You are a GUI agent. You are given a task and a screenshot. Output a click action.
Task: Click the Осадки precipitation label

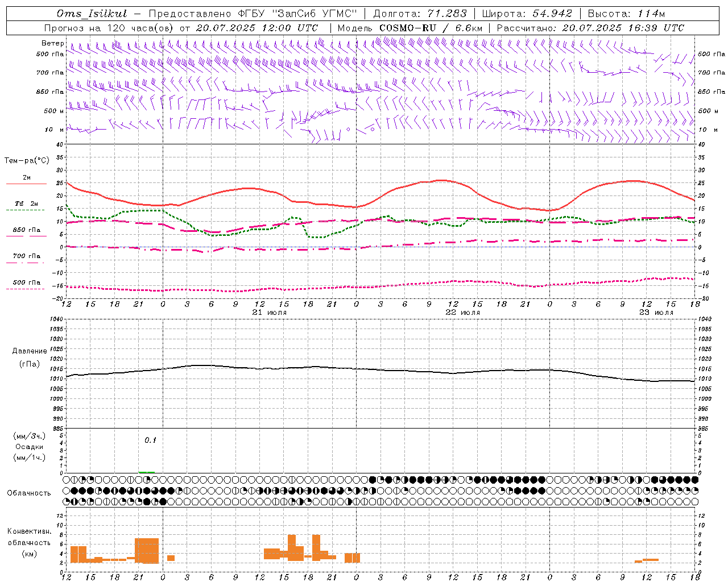pyautogui.click(x=30, y=447)
